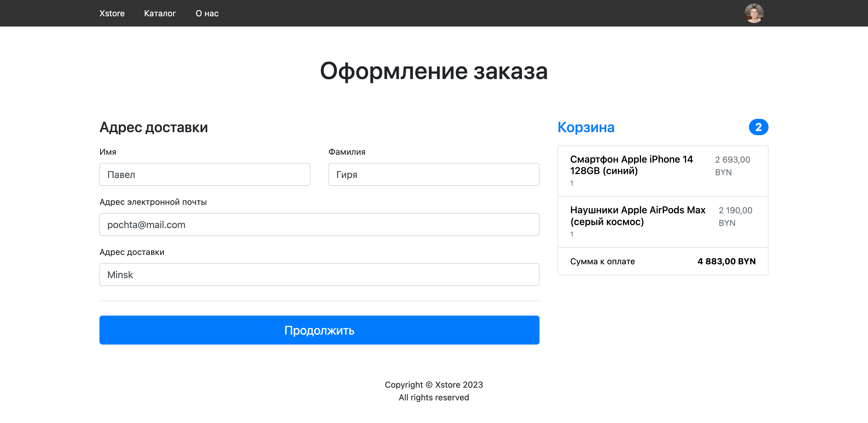The width and height of the screenshot is (868, 423).
Task: Click the All rights reserved text
Action: pyautogui.click(x=434, y=397)
